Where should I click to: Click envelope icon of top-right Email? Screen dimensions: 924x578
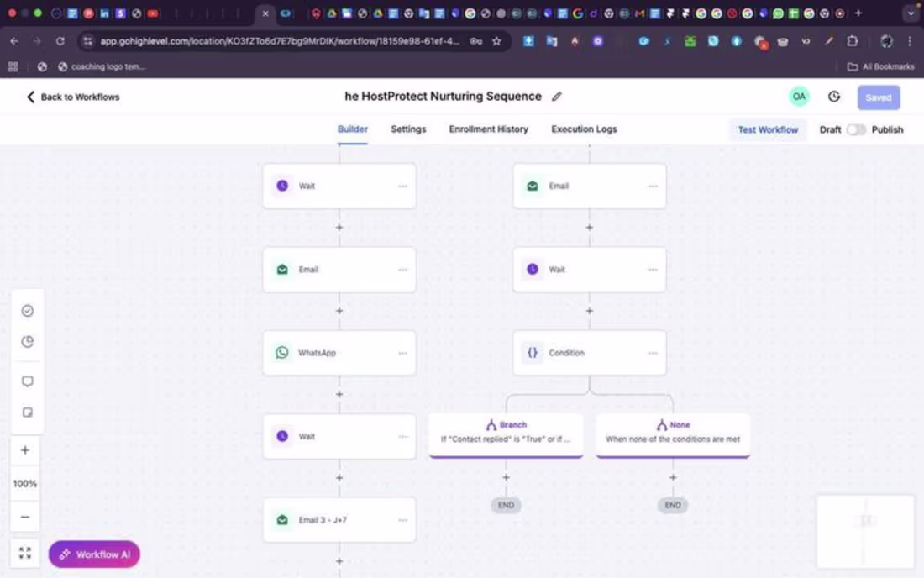(x=532, y=186)
